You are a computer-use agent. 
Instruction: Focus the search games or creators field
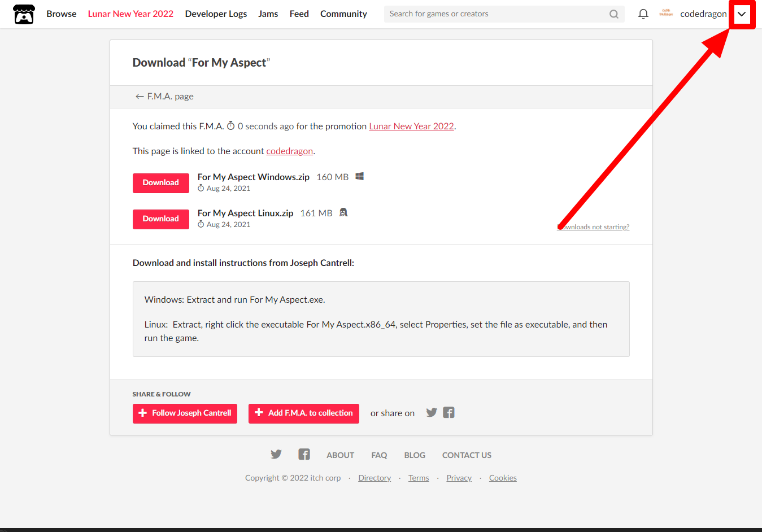(x=504, y=14)
